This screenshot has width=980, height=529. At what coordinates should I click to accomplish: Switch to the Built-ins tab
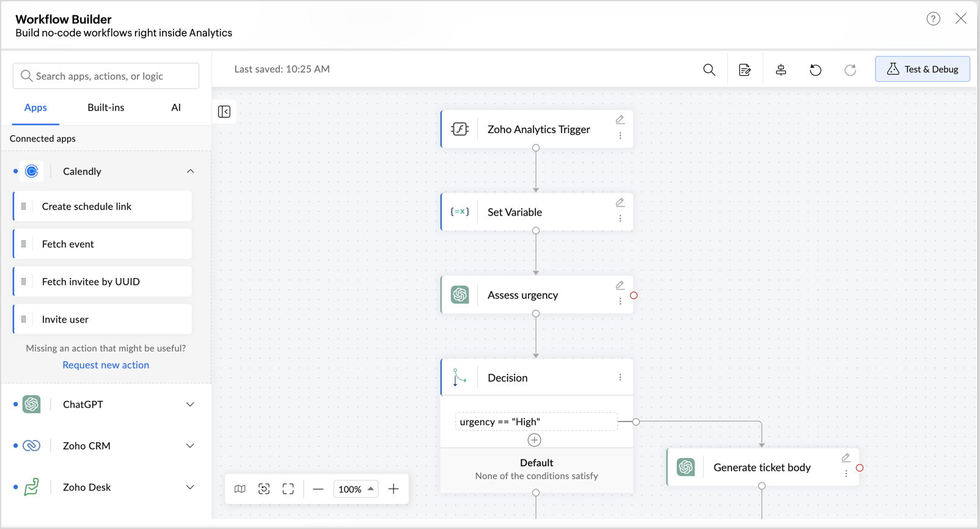106,108
